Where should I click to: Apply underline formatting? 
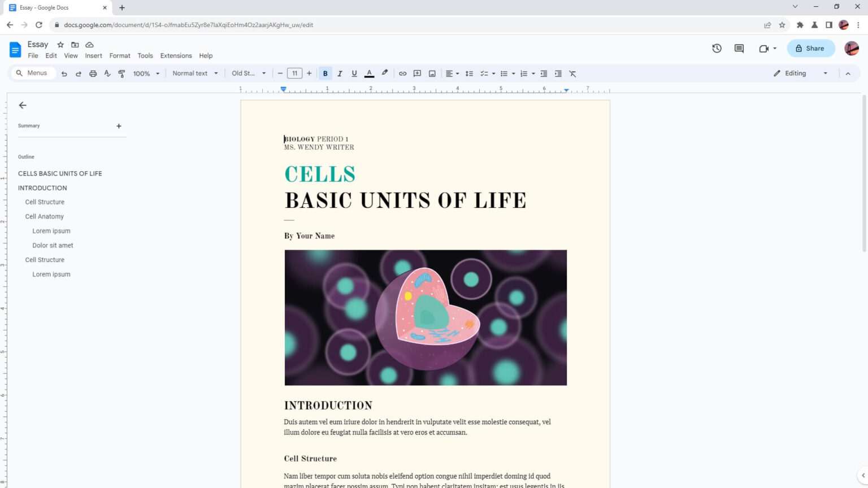point(354,73)
